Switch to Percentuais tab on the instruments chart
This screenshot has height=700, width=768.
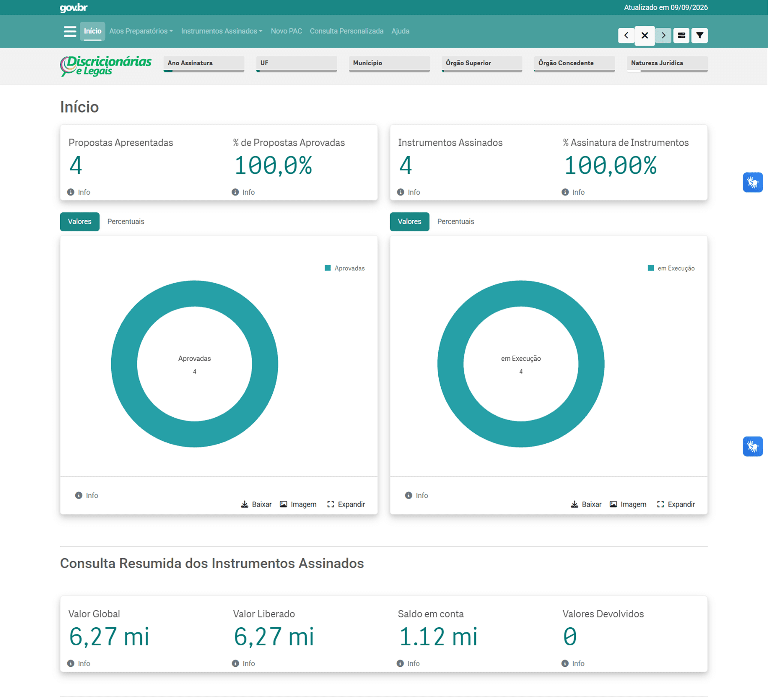coord(456,222)
